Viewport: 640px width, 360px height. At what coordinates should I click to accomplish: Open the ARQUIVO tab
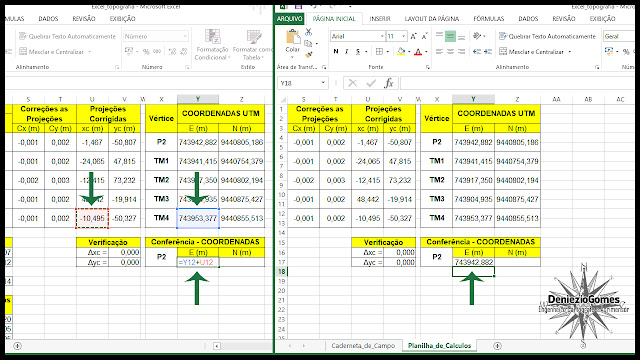pyautogui.click(x=289, y=19)
